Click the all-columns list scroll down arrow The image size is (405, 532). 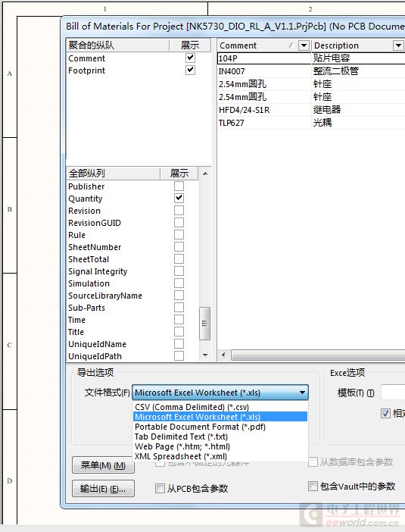click(204, 355)
